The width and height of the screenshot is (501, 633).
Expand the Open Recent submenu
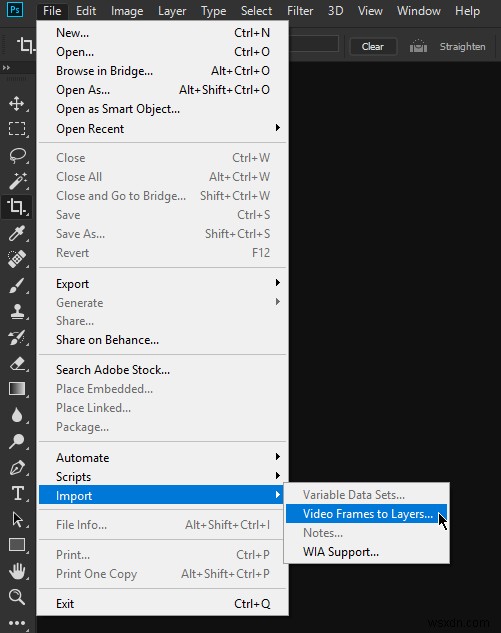click(x=162, y=129)
